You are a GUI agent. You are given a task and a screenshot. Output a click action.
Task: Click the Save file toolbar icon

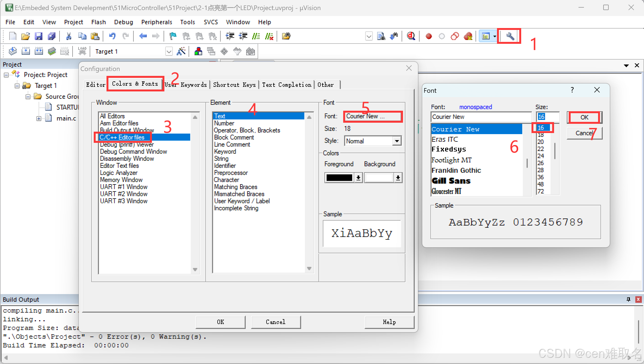tap(38, 36)
